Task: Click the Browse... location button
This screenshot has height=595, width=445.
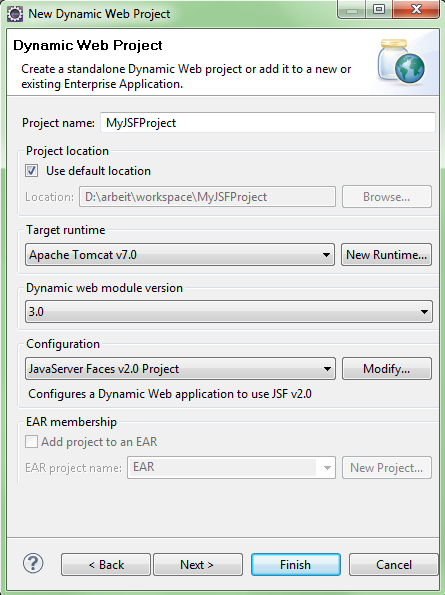Action: tap(387, 197)
